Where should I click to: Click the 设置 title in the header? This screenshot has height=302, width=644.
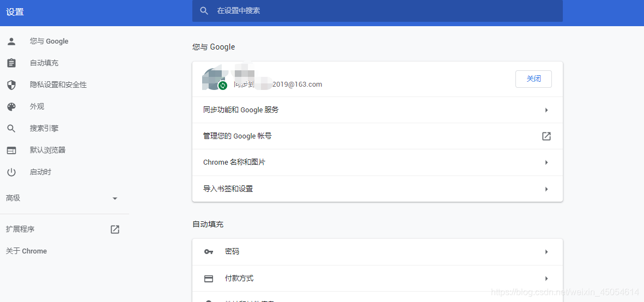pos(15,12)
